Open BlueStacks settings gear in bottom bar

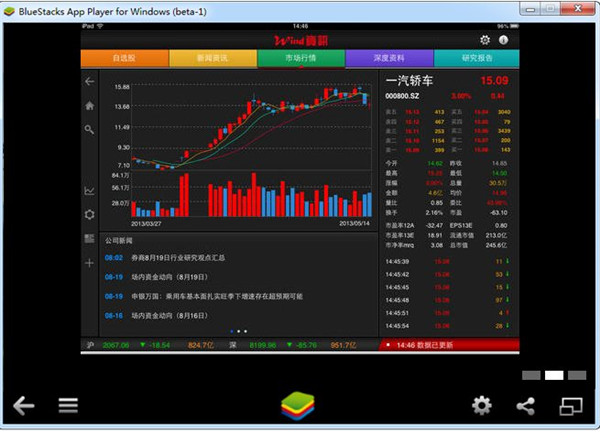(x=482, y=406)
